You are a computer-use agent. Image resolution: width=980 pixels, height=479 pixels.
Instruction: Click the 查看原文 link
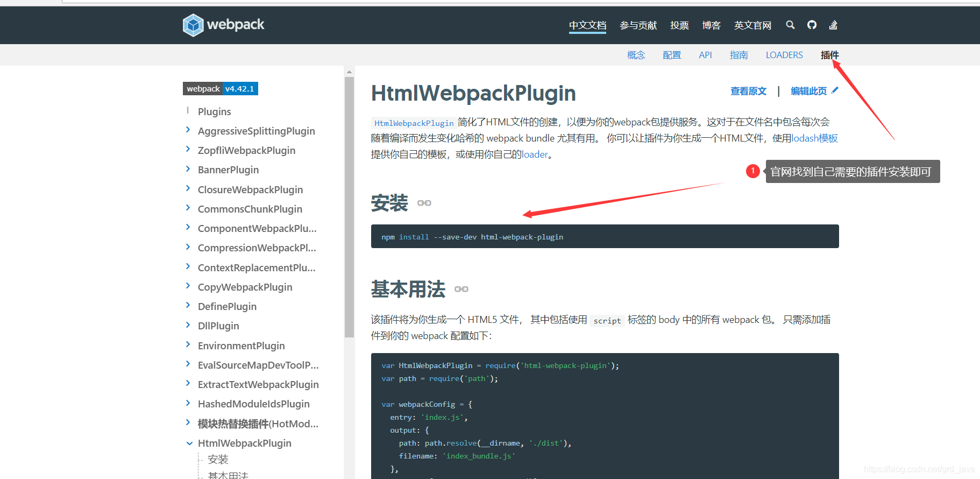point(748,91)
